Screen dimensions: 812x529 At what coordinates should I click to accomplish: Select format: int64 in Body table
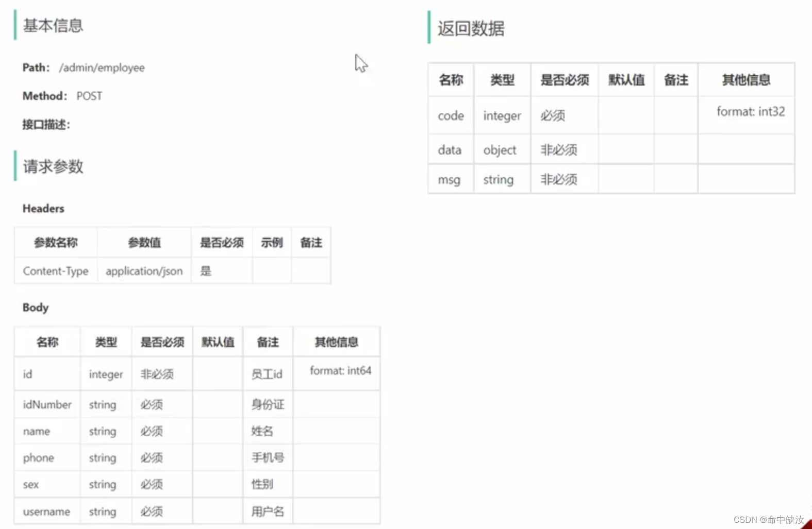coord(340,370)
